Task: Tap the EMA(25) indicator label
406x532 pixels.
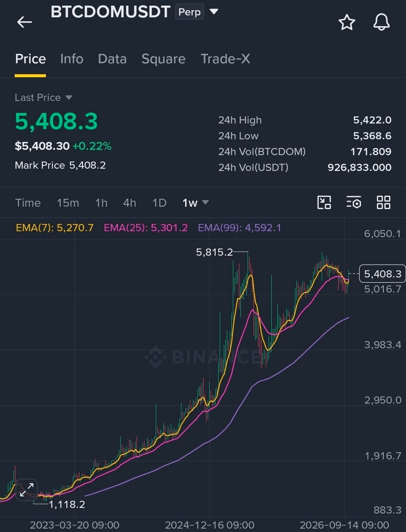Action: (x=146, y=228)
